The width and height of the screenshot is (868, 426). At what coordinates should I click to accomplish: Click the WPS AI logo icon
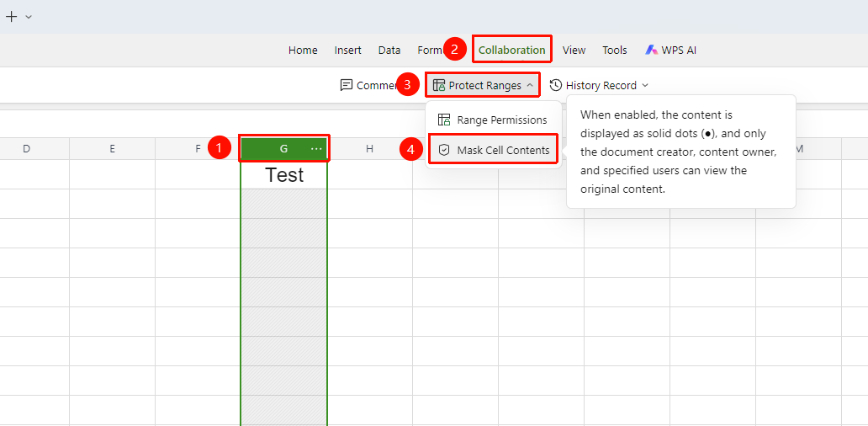coord(651,50)
